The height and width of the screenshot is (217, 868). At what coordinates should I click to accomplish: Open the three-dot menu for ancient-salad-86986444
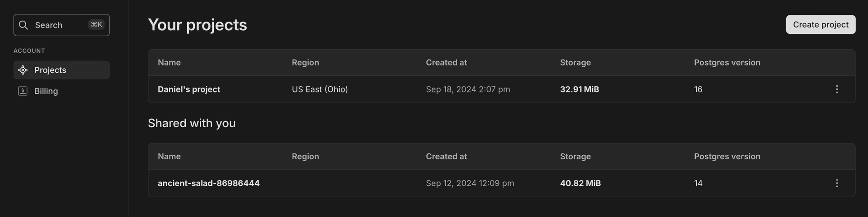click(837, 183)
